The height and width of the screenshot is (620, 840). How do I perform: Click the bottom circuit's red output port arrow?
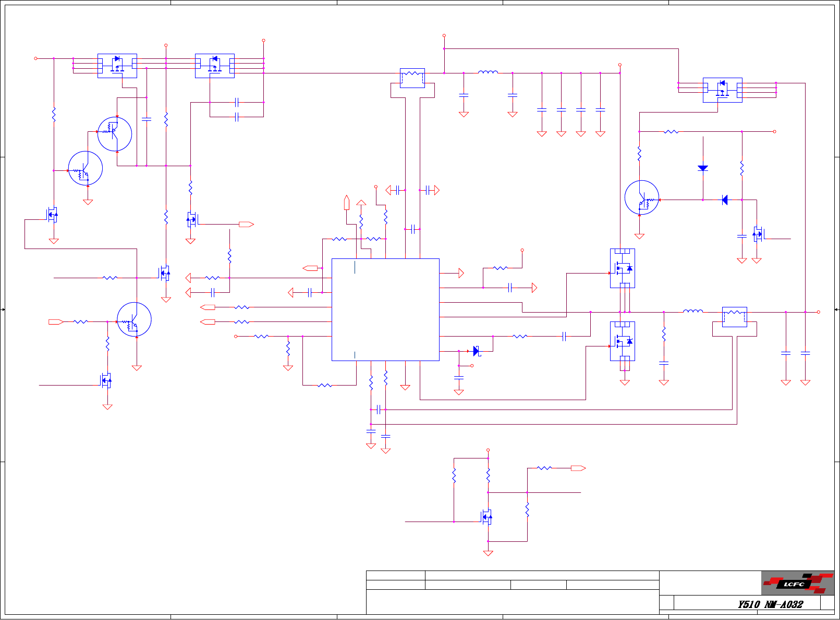[x=578, y=468]
